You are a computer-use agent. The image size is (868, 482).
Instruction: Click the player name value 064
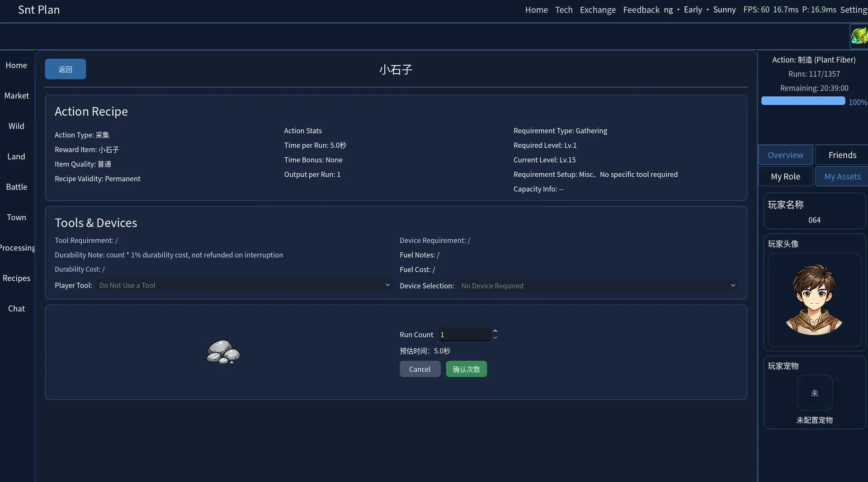tap(814, 220)
